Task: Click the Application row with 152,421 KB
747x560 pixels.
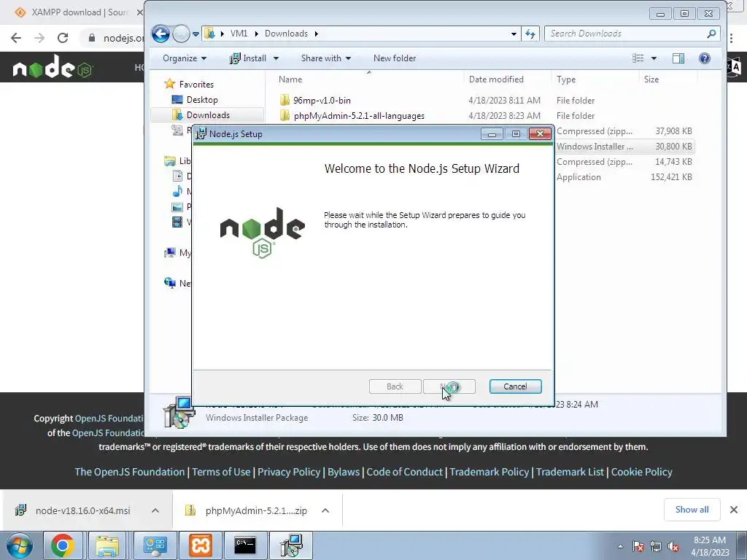Action: 624,176
